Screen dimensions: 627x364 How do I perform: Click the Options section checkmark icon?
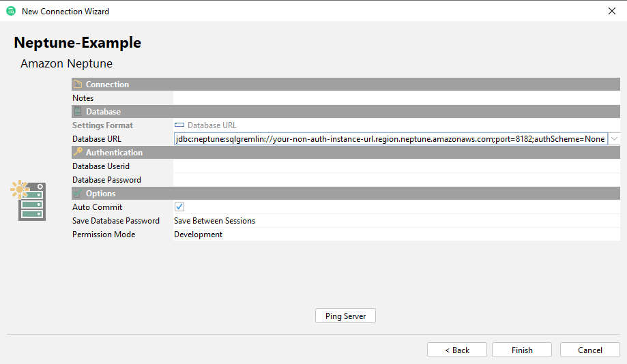tap(78, 194)
